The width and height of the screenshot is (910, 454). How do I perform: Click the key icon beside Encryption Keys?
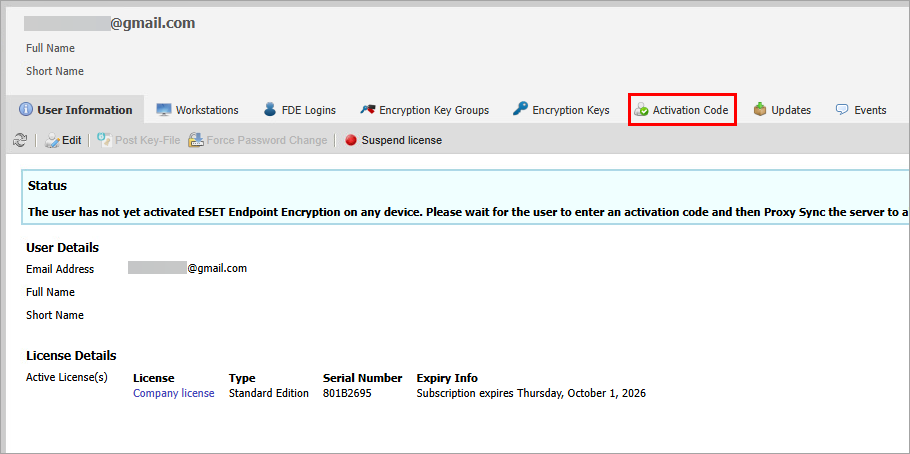pyautogui.click(x=520, y=110)
